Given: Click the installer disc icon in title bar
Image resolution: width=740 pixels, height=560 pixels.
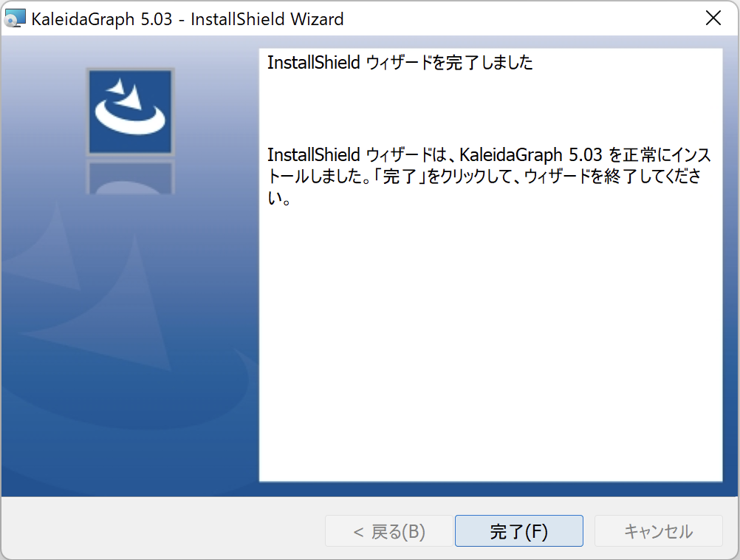Looking at the screenshot, I should [15, 19].
